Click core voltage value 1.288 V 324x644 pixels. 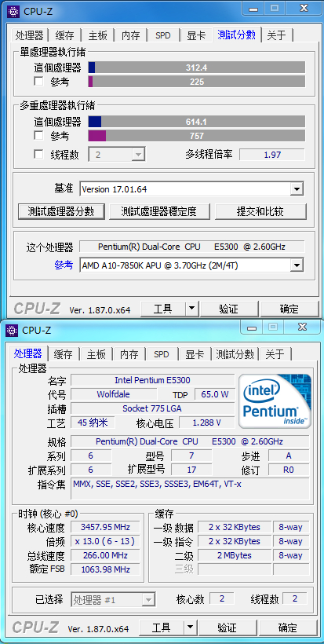[206, 423]
